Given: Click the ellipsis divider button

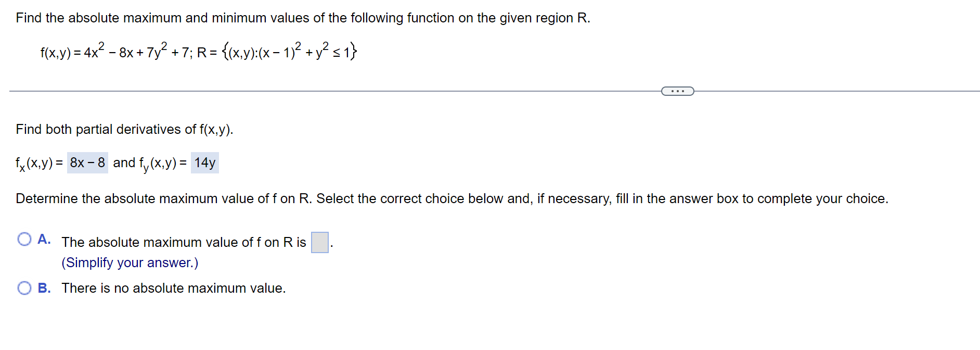Looking at the screenshot, I should tap(677, 91).
